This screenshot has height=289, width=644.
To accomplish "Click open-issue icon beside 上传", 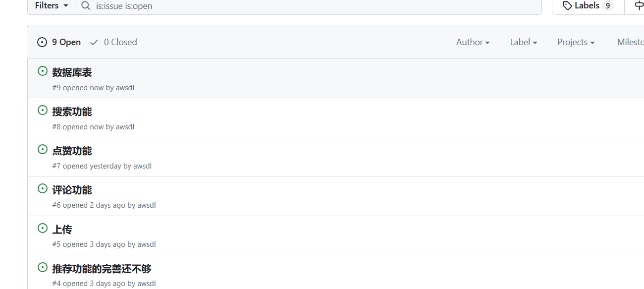I will click(43, 229).
